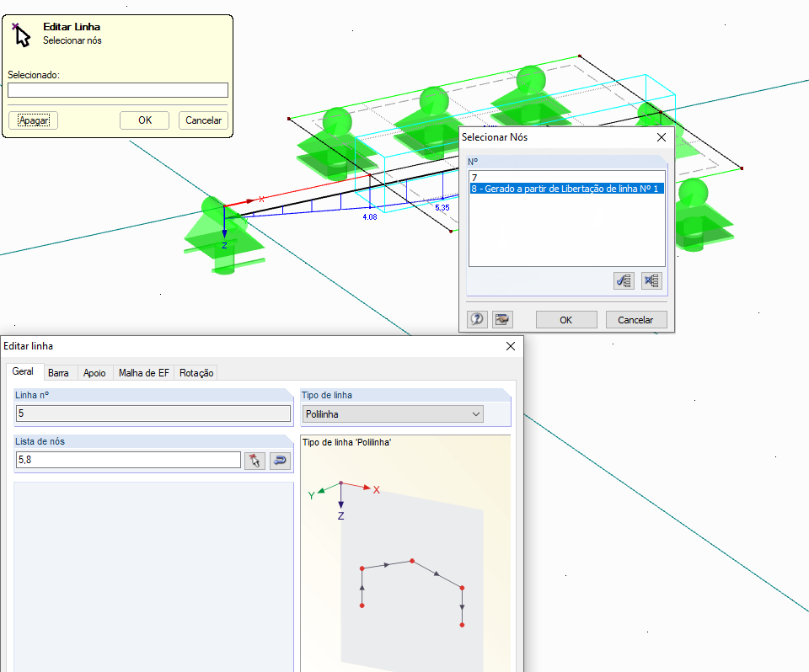Click Cancelar in Selecionar Nós dialog

[635, 320]
